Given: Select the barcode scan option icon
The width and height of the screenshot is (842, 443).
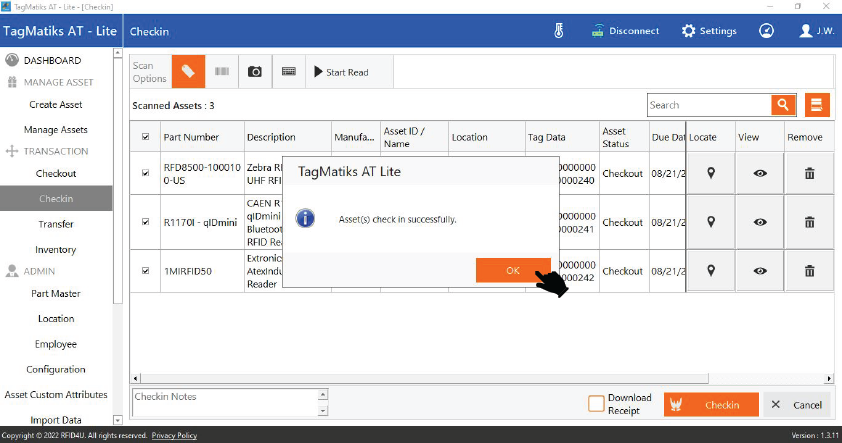Looking at the screenshot, I should pos(221,72).
